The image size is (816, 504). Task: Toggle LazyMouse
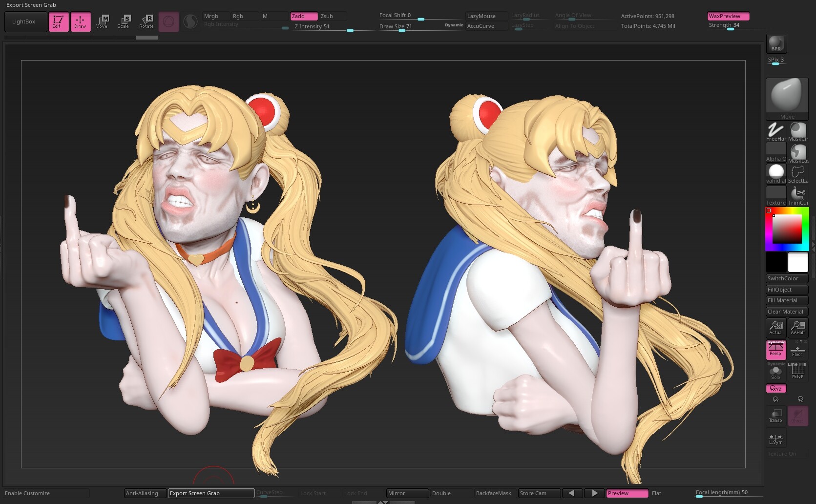(486, 16)
